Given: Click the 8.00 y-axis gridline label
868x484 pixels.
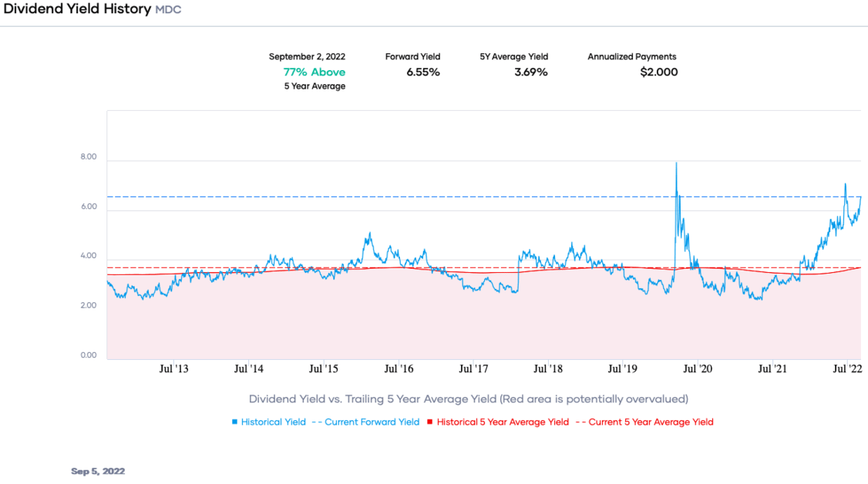Looking at the screenshot, I should click(x=88, y=157).
